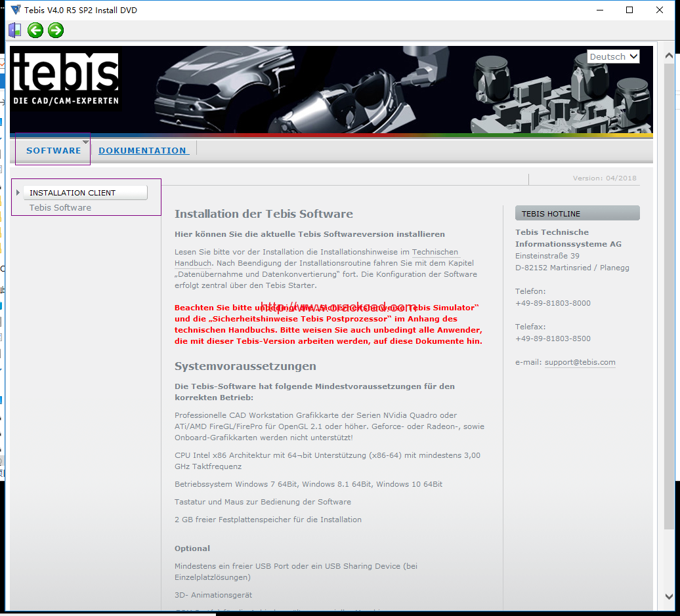Click the small arrow above SOFTWARE tab
Viewport: 680px width, 616px height.
(85, 142)
